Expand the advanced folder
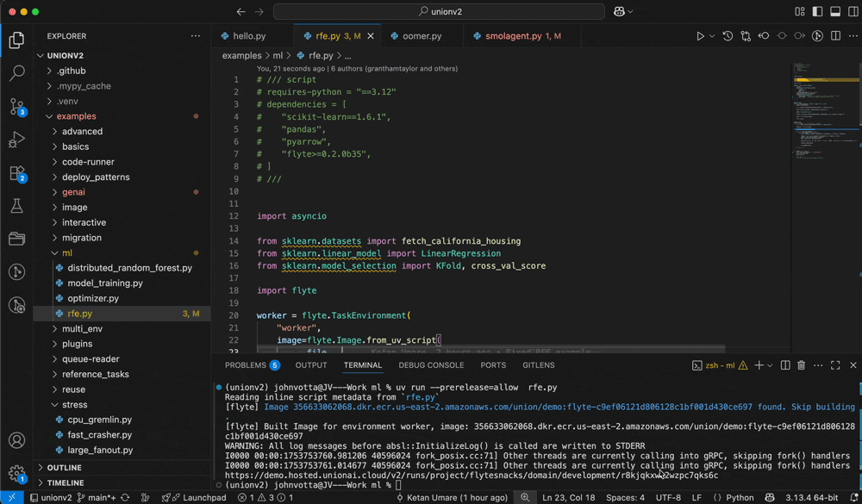The height and width of the screenshot is (504, 862). tap(82, 132)
